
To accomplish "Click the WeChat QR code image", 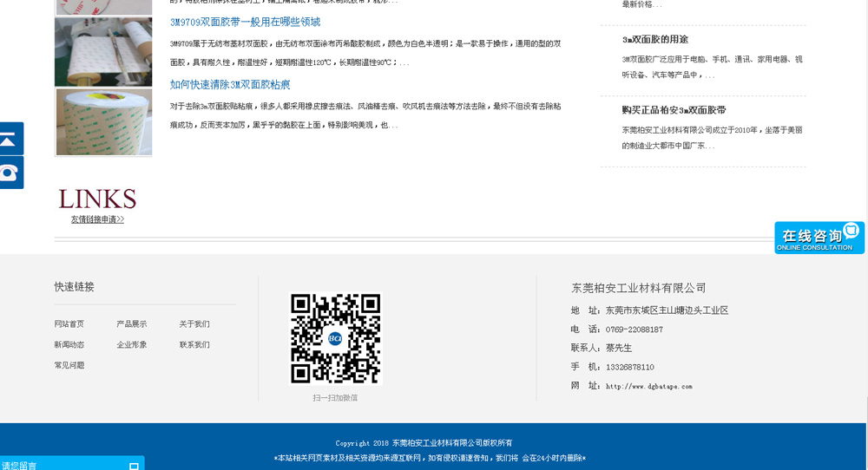I will pos(335,338).
